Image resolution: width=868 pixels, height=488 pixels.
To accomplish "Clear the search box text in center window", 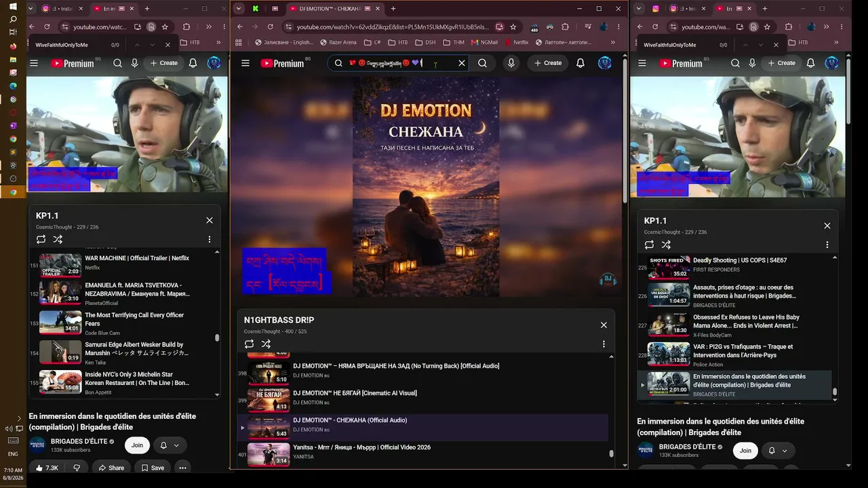I will [462, 63].
